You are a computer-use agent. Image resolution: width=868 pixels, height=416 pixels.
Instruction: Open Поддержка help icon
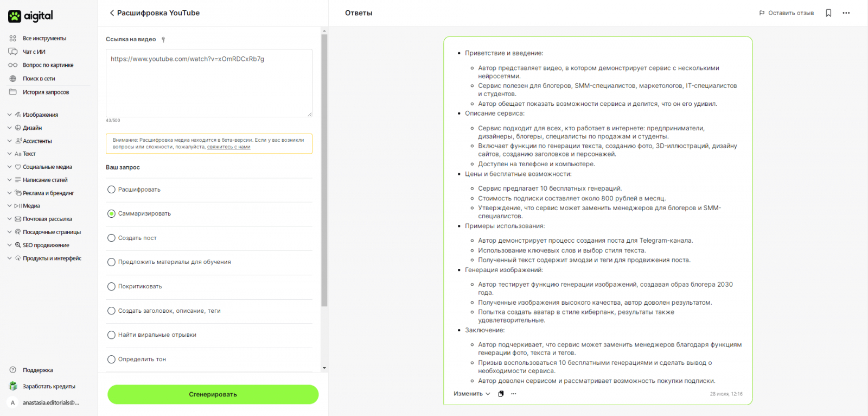click(13, 370)
